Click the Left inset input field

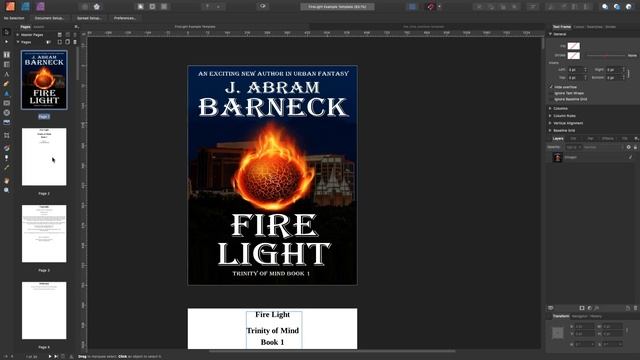pyautogui.click(x=577, y=70)
